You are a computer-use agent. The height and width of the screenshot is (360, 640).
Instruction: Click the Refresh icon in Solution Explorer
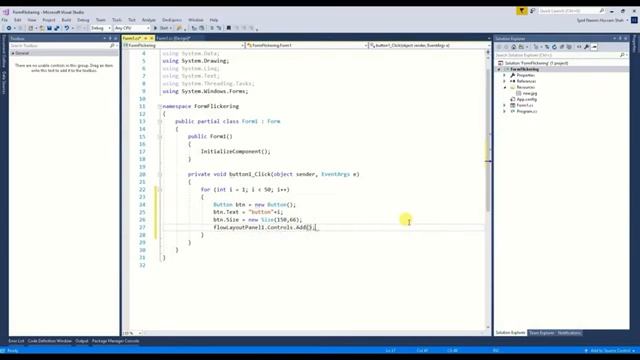(x=554, y=47)
